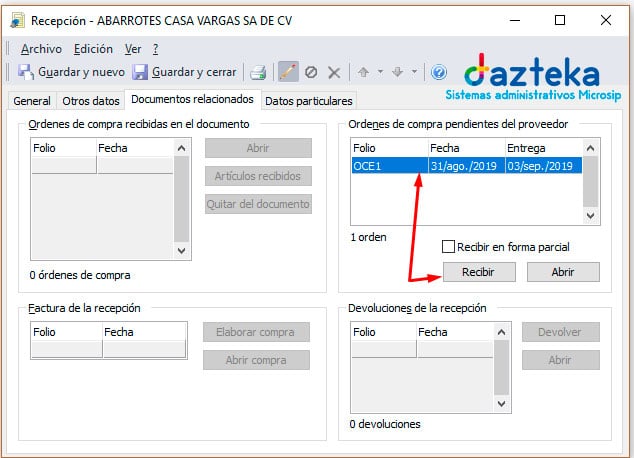Click the cancel circle-slash icon
The height and width of the screenshot is (458, 634).
pyautogui.click(x=311, y=73)
